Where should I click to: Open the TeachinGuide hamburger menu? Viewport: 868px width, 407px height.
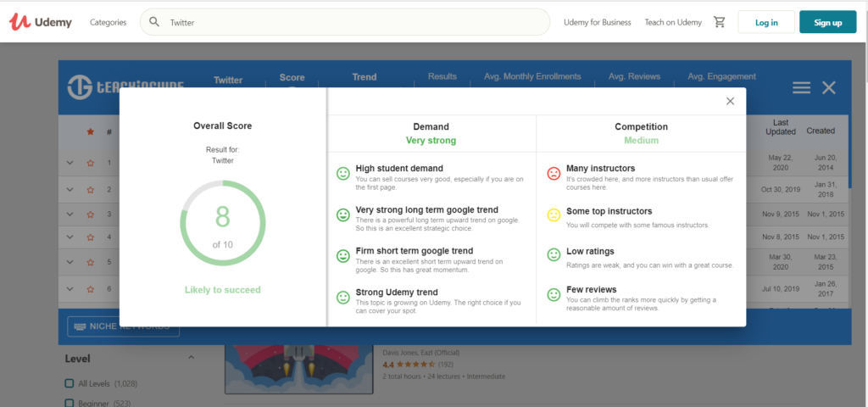click(x=801, y=87)
